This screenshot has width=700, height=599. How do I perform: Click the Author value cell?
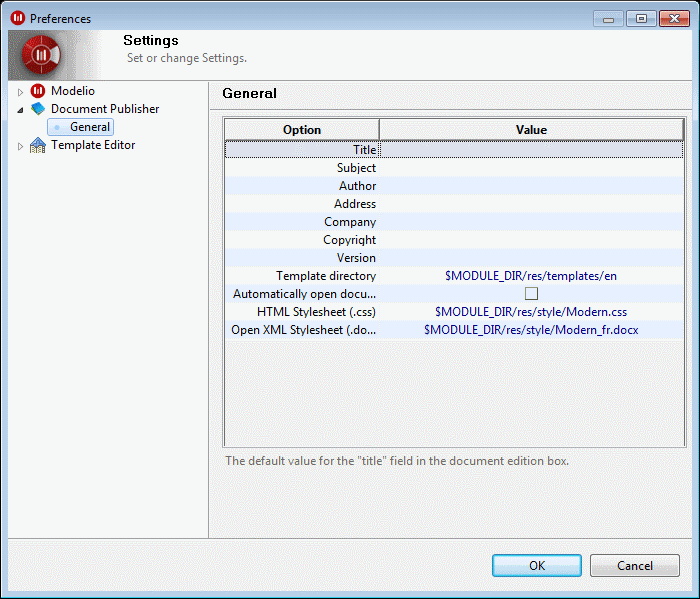(x=531, y=186)
